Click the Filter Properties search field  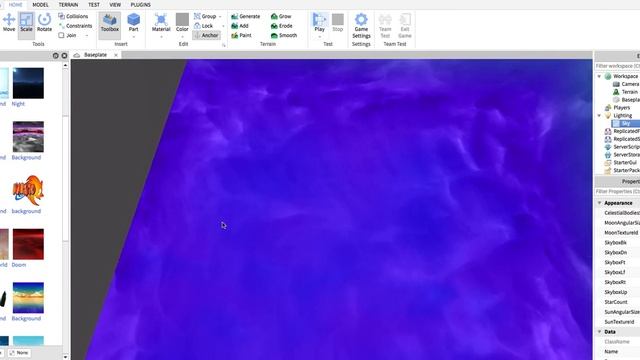point(617,191)
